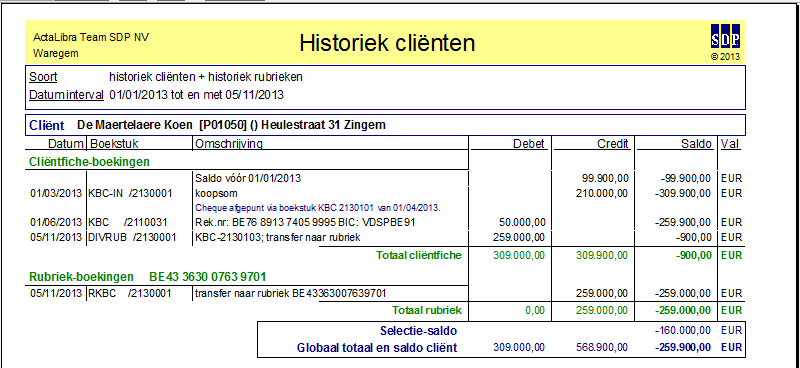Click the 'ActaLibra Team SDP NV' company name
This screenshot has height=368, width=800.
coord(91,37)
